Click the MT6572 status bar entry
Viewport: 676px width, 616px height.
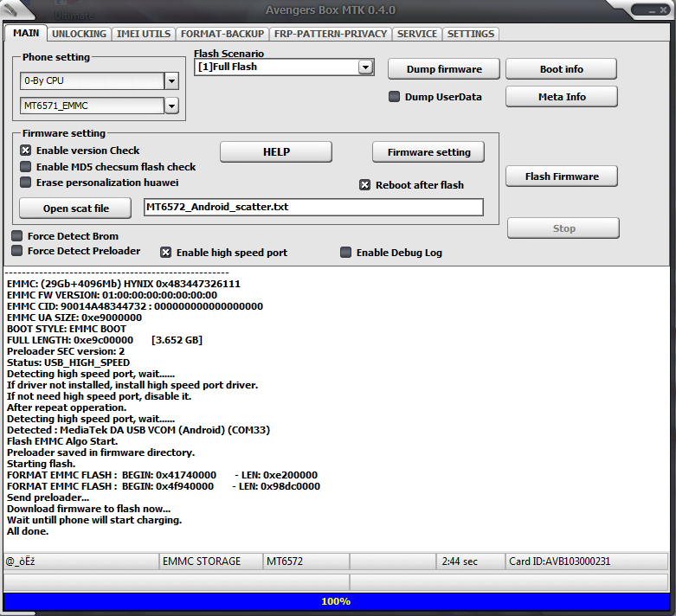pos(306,561)
